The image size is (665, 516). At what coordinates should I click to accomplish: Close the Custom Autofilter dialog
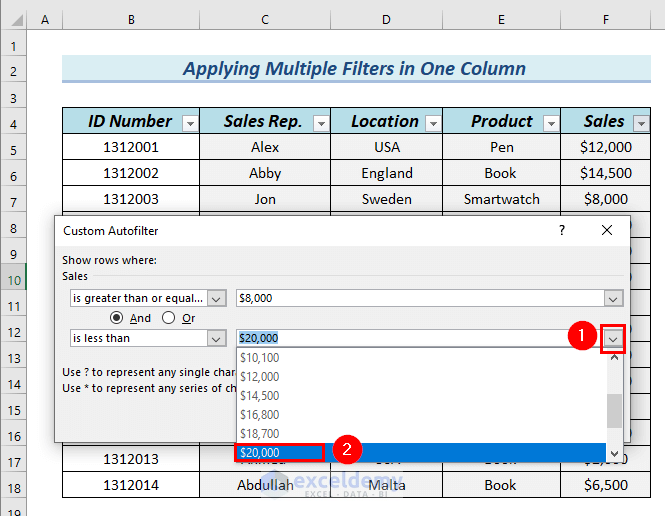point(607,231)
